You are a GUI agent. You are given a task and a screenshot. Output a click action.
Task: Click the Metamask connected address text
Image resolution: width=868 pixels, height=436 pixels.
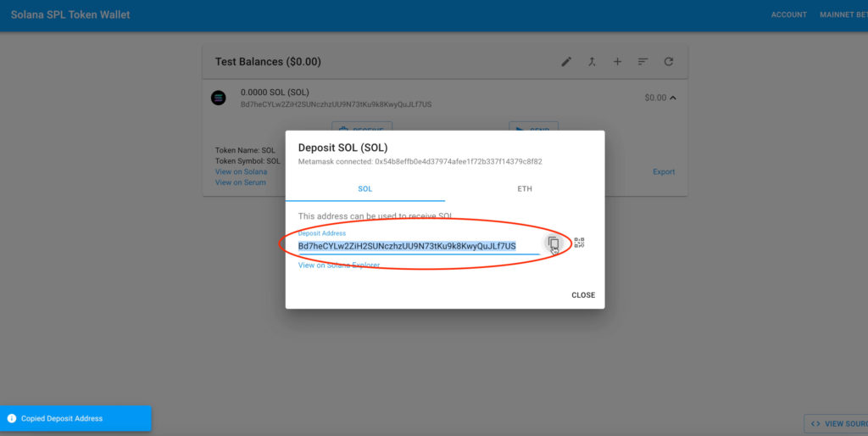[420, 162]
